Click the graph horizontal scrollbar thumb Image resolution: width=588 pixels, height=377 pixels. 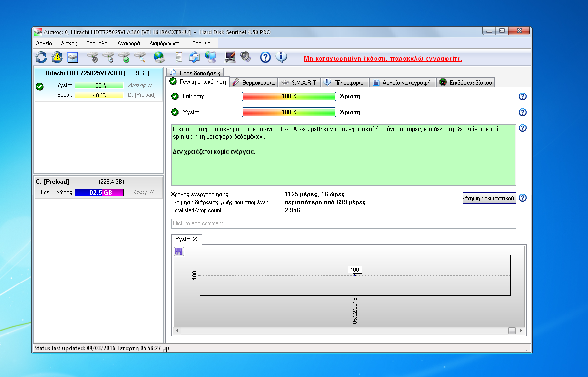click(512, 330)
